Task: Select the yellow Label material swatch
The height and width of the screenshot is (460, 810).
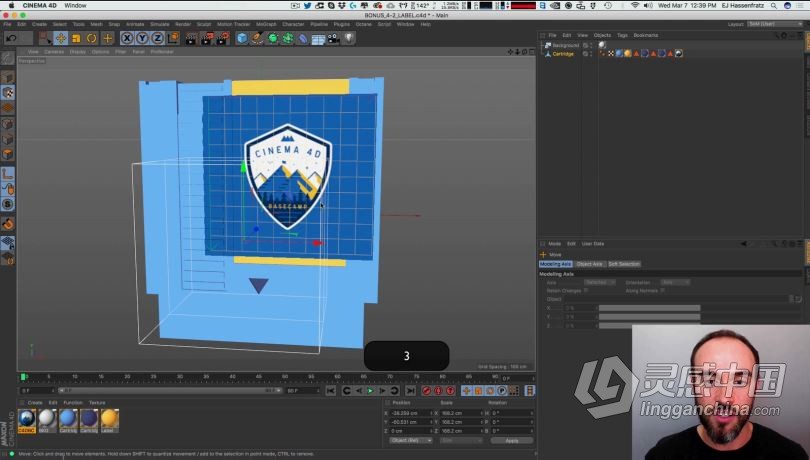Action: pyautogui.click(x=110, y=421)
